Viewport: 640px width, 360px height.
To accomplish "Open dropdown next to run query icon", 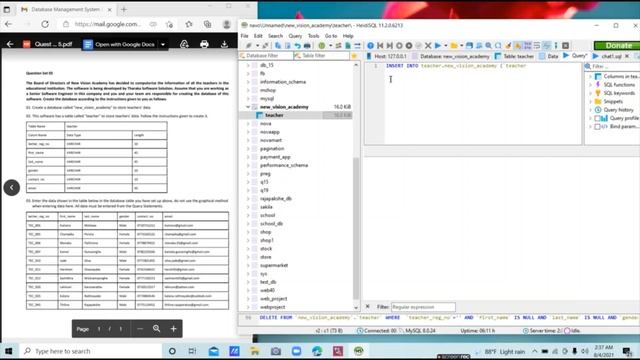I will pos(445,46).
